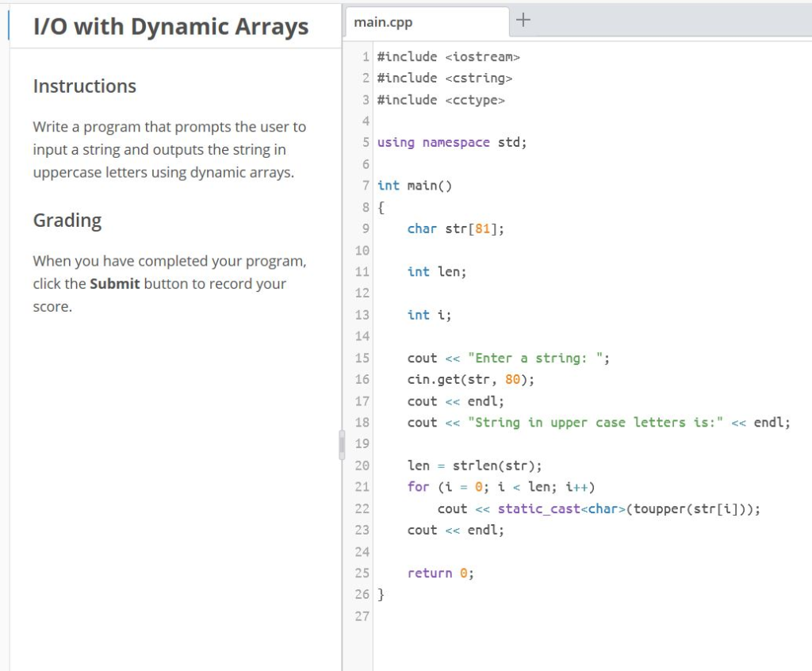
Task: Click the main.cpp tab label text
Action: click(x=383, y=21)
